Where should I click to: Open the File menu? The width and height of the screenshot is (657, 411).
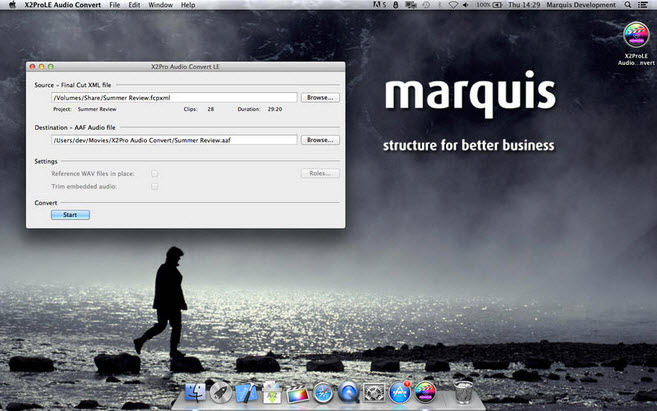[114, 5]
